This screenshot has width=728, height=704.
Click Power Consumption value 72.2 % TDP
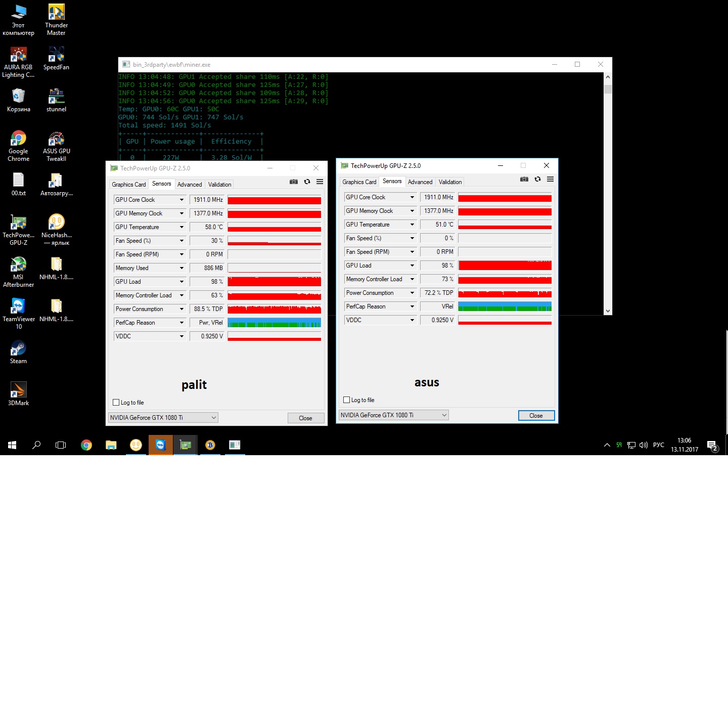(x=437, y=293)
